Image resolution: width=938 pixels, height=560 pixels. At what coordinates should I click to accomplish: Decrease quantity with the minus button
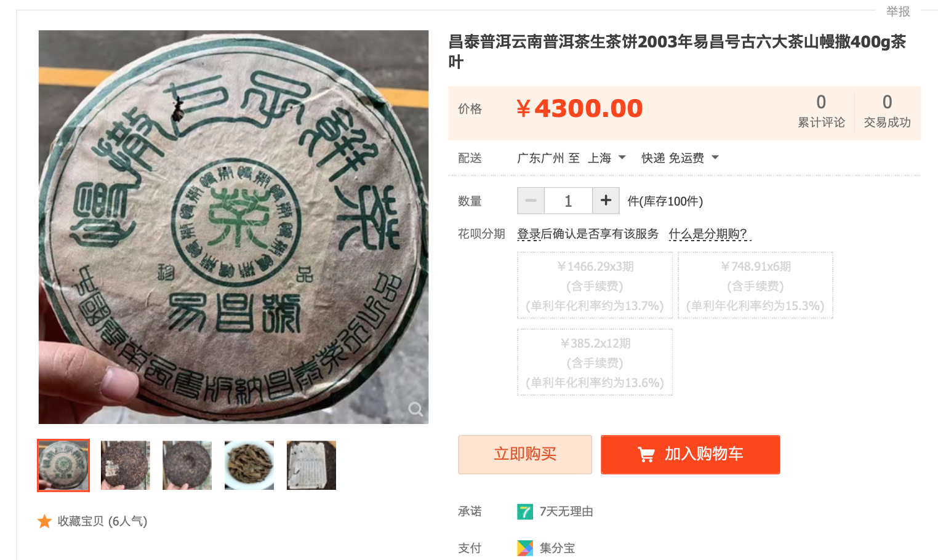coord(531,201)
